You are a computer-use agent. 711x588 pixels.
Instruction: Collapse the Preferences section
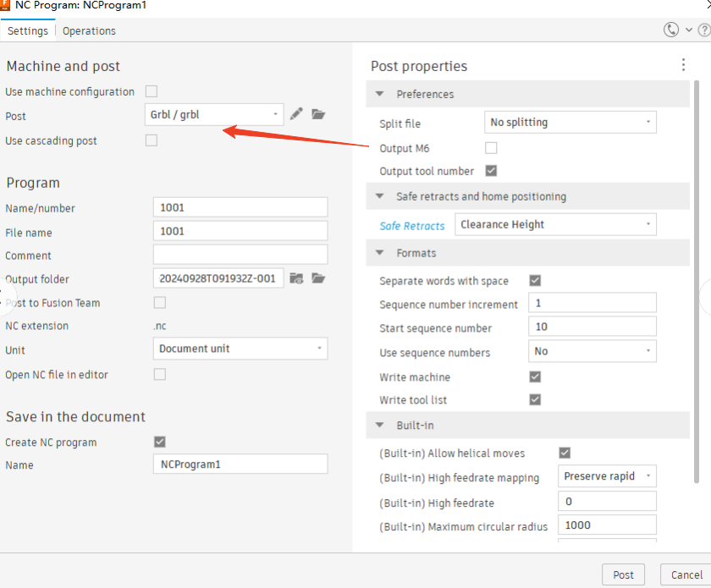[379, 94]
